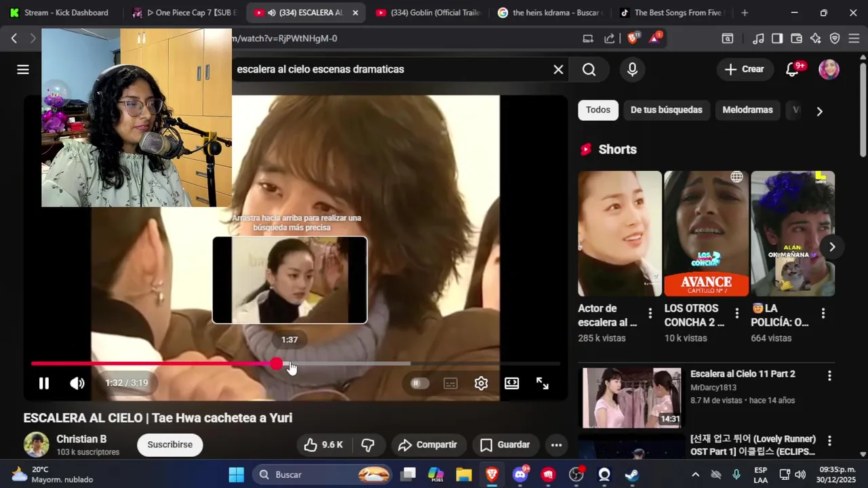Show more filter chips with right arrow

click(819, 111)
